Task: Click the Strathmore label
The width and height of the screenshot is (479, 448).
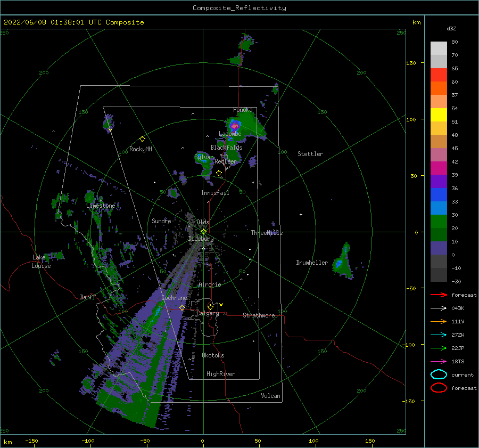Action: (x=259, y=315)
